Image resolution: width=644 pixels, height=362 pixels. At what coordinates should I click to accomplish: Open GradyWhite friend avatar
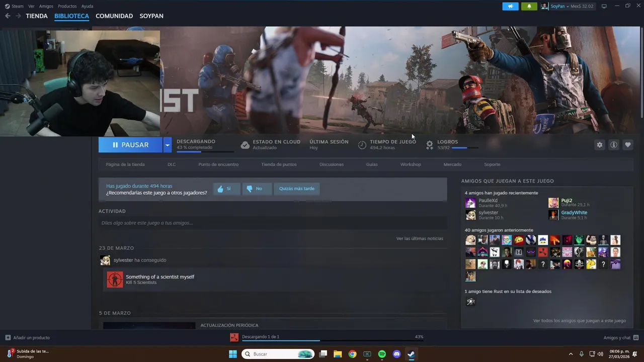coord(553,215)
